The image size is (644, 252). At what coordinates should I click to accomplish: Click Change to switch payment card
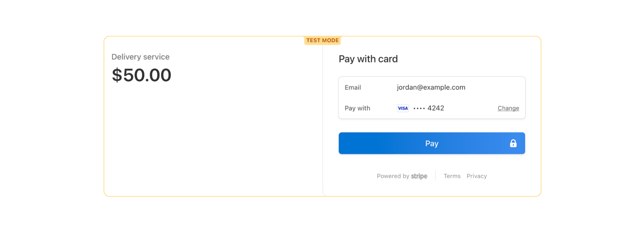(508, 108)
